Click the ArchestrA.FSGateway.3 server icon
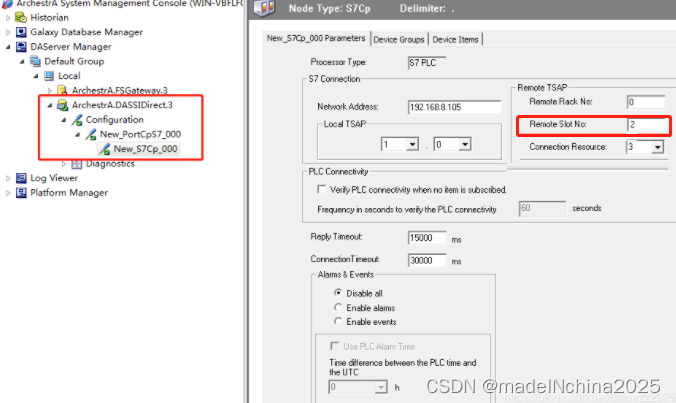 pos(63,91)
